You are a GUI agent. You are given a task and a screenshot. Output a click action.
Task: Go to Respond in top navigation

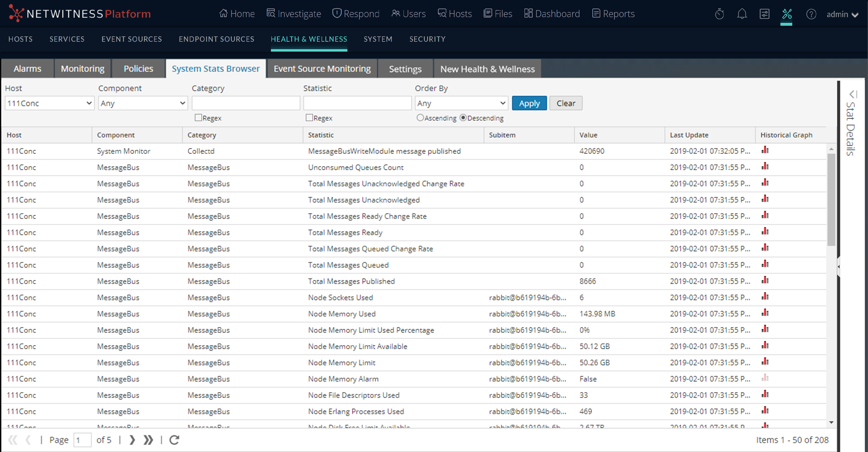356,14
